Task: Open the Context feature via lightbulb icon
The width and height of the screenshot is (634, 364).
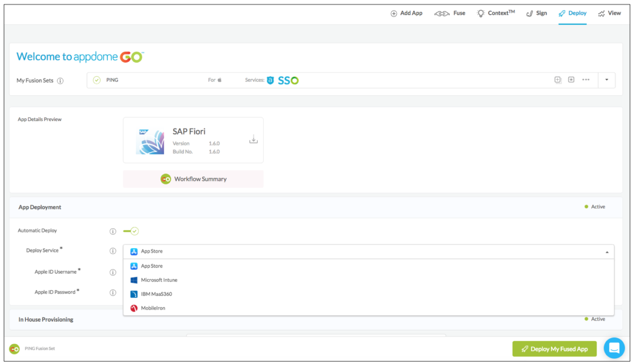Action: click(481, 13)
